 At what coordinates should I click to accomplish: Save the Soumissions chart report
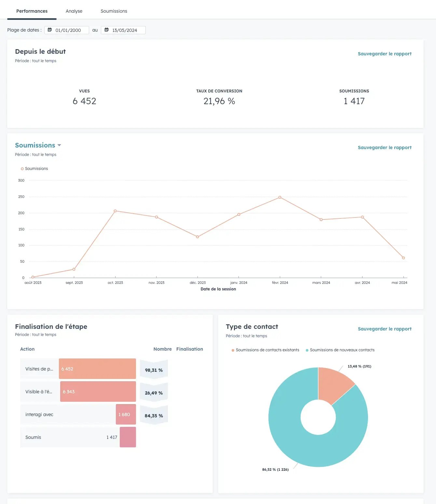tap(385, 147)
